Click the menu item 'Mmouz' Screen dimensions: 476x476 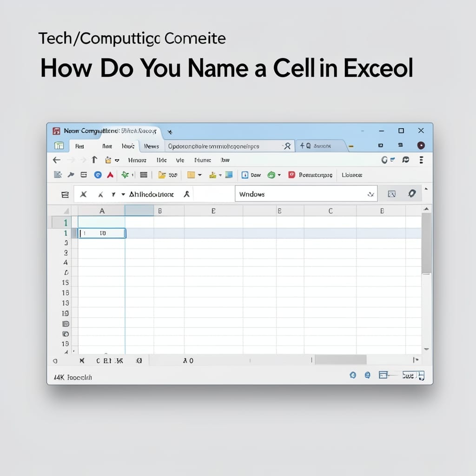137,160
